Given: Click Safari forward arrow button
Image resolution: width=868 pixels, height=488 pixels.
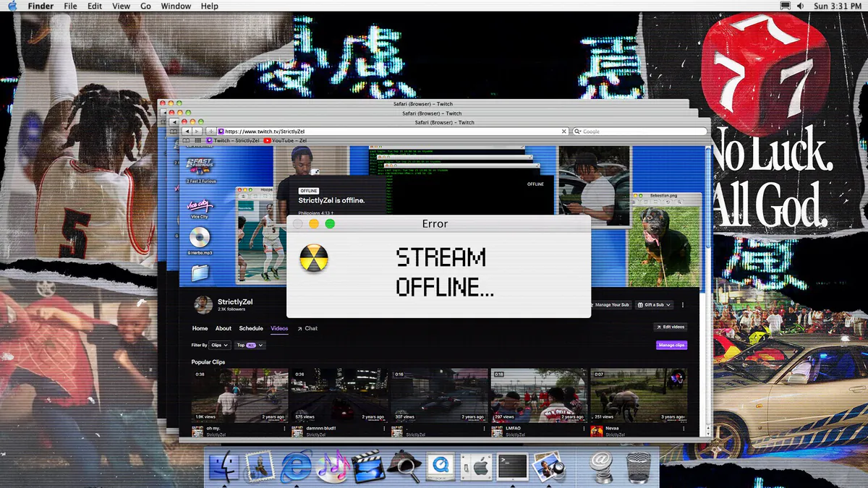Looking at the screenshot, I should click(x=197, y=132).
